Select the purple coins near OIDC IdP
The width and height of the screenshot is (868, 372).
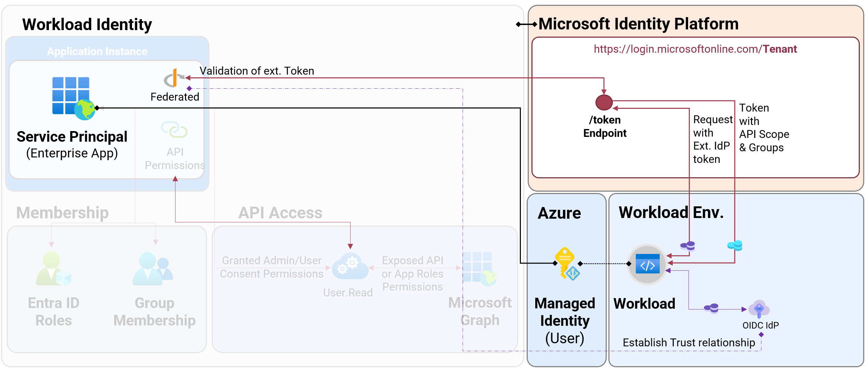711,308
